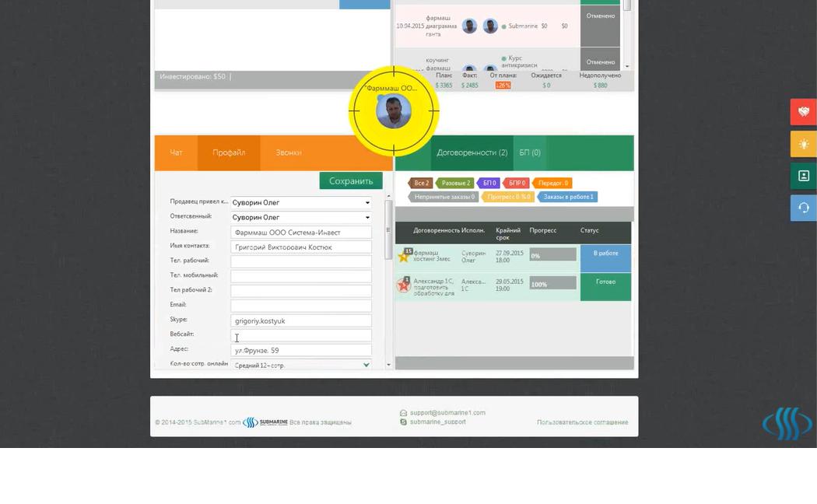Click the profile form scrollbar down arrow
This screenshot has width=817, height=504.
click(388, 365)
